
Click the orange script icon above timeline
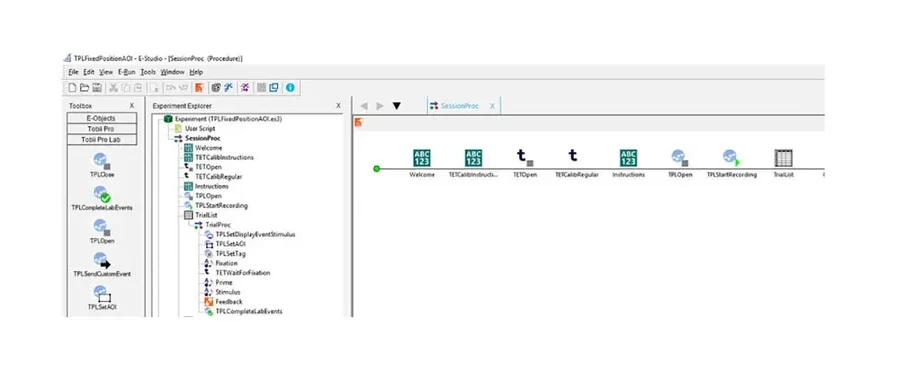point(359,122)
